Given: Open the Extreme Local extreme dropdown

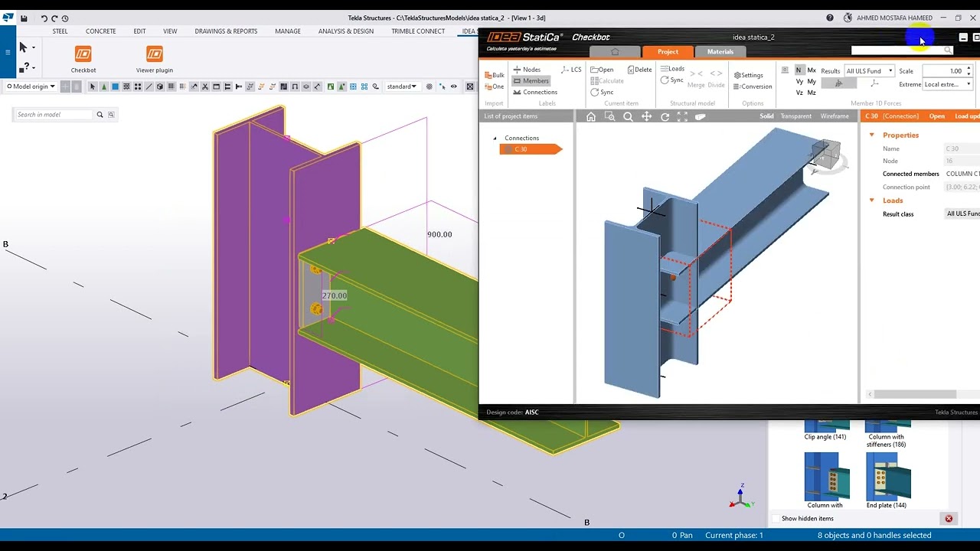Looking at the screenshot, I should point(947,84).
